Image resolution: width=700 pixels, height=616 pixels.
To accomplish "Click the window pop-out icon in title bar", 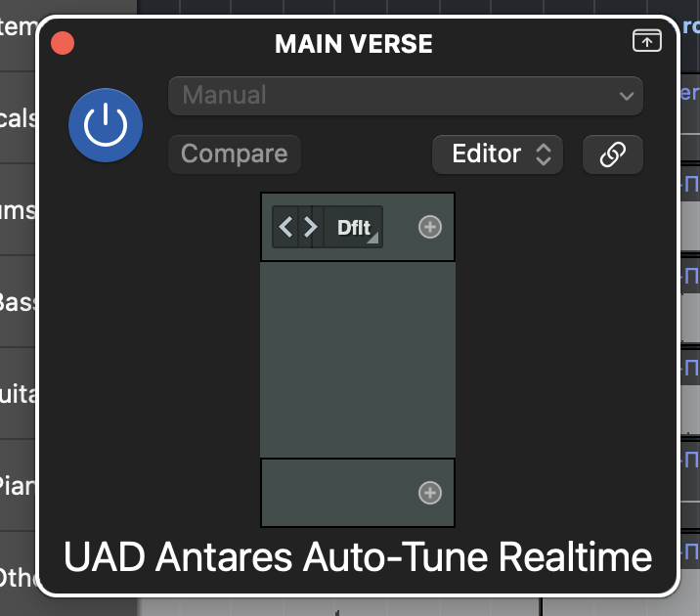I will click(x=646, y=41).
